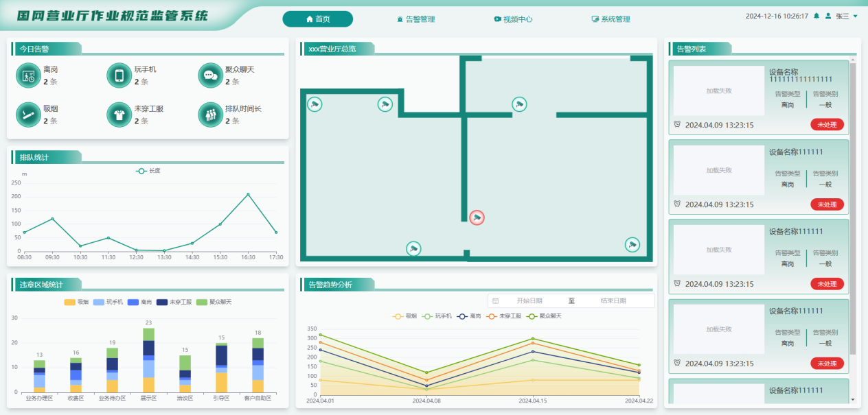Screen dimensions: 868x415
Task: Toggle 长度 legend in queue statistics chart
Action: tap(149, 171)
